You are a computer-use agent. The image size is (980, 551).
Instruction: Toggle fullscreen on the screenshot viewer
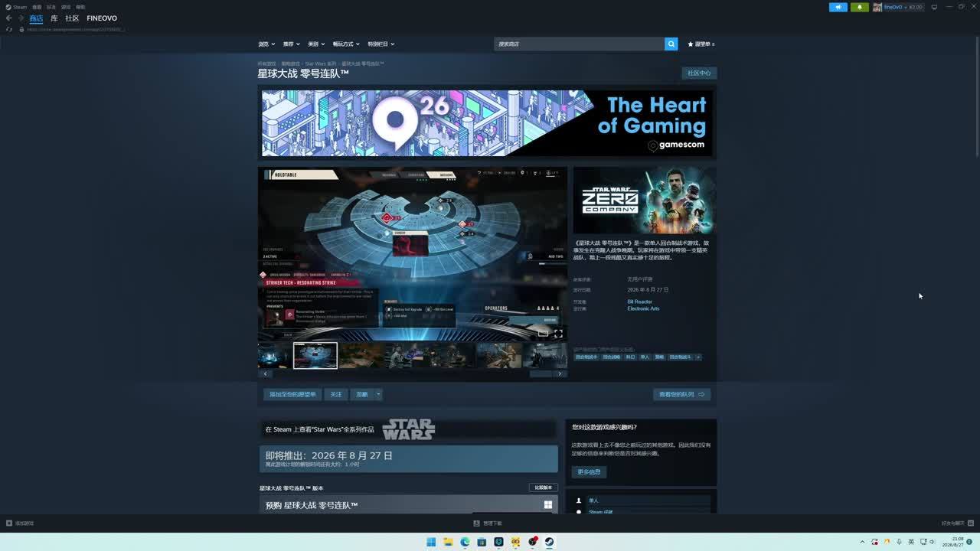coord(558,334)
